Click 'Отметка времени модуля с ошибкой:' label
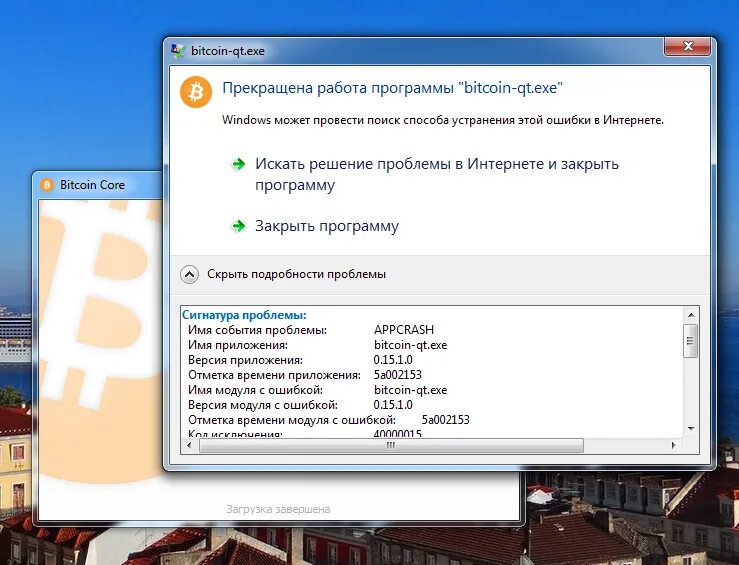This screenshot has width=739, height=565. click(x=292, y=420)
